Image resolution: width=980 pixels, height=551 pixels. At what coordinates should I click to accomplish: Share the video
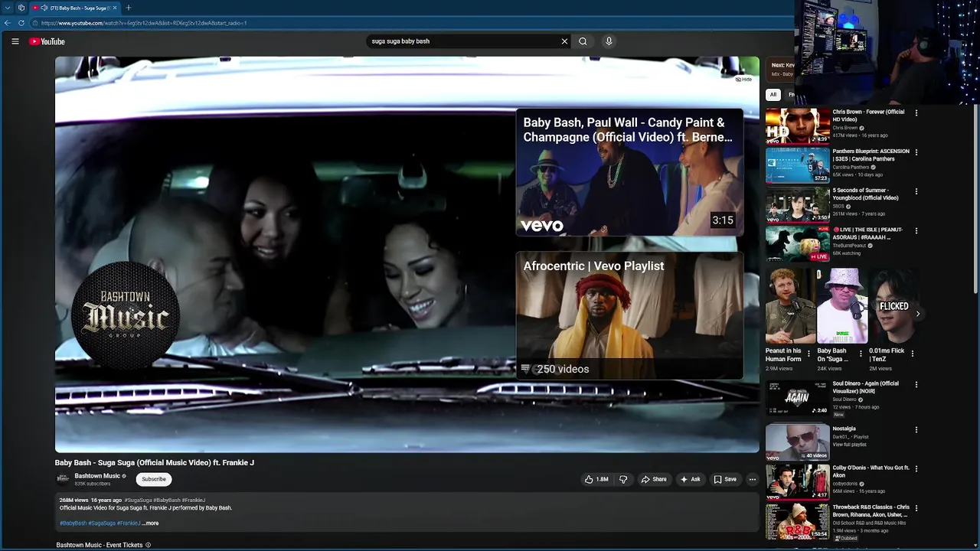pyautogui.click(x=654, y=479)
